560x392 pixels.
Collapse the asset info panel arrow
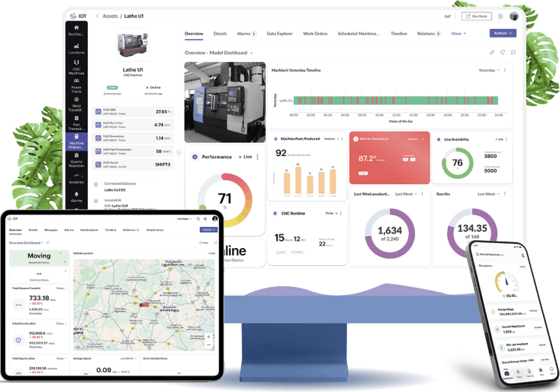(x=179, y=152)
